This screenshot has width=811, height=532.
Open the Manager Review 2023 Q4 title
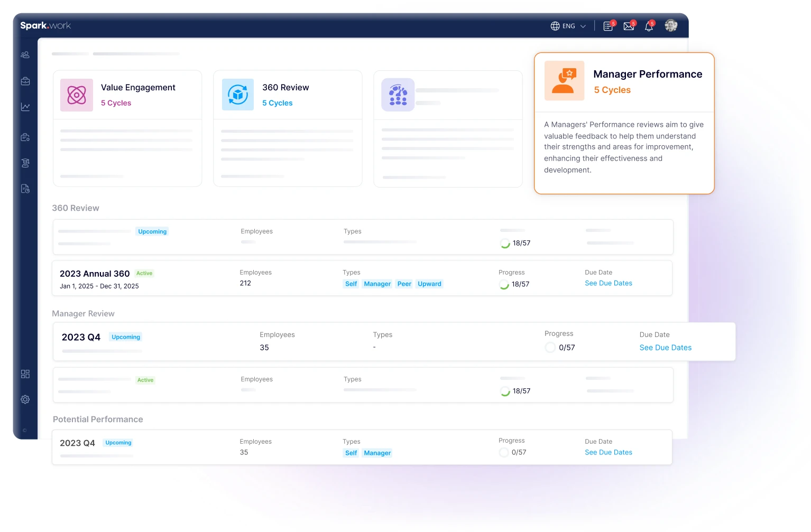click(x=81, y=338)
